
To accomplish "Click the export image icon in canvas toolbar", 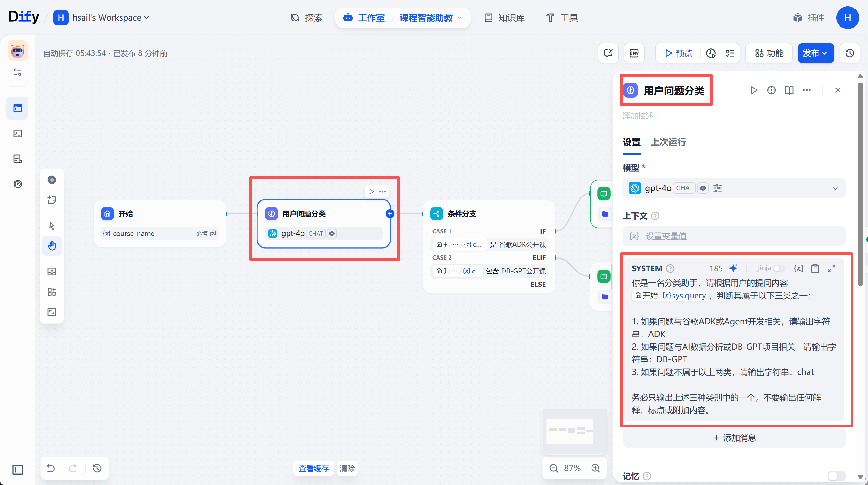I will (52, 272).
